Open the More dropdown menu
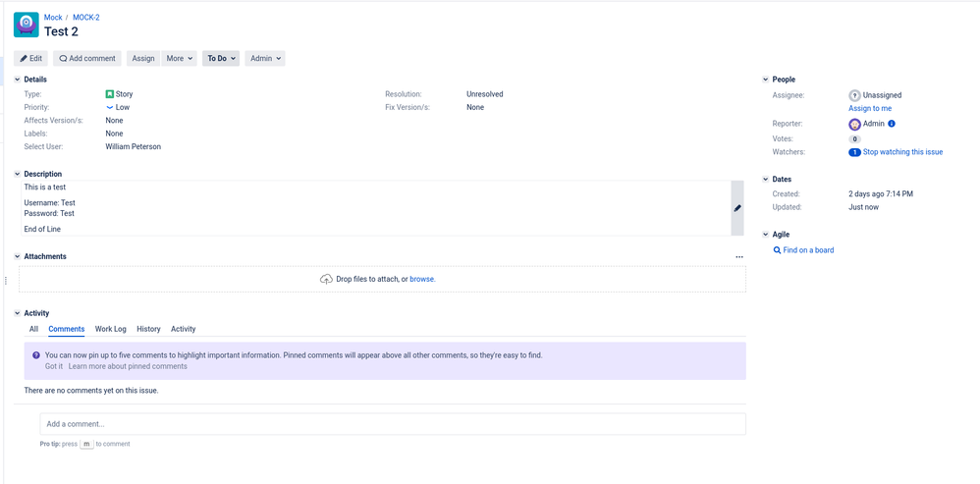Viewport: 980px width, 484px height. [180, 59]
